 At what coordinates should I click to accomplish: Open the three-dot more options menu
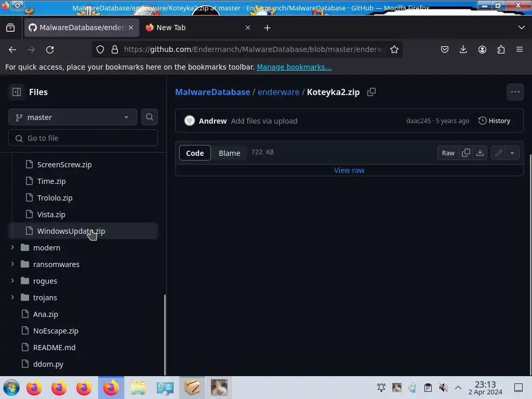pyautogui.click(x=515, y=92)
